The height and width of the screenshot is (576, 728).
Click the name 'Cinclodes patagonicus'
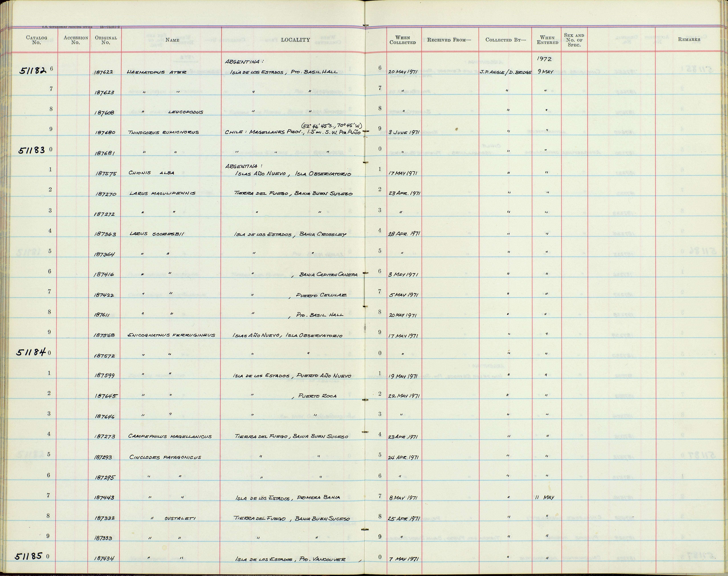(165, 457)
